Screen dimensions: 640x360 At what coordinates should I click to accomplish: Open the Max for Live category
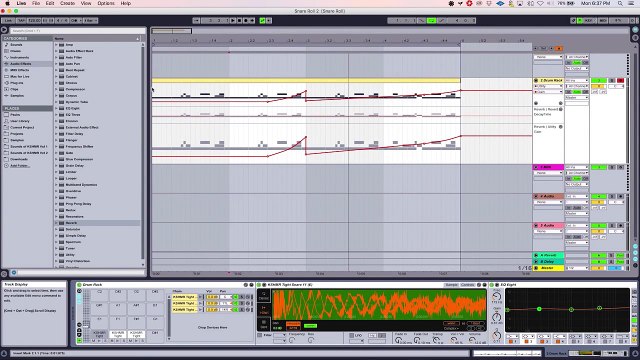[x=20, y=77]
